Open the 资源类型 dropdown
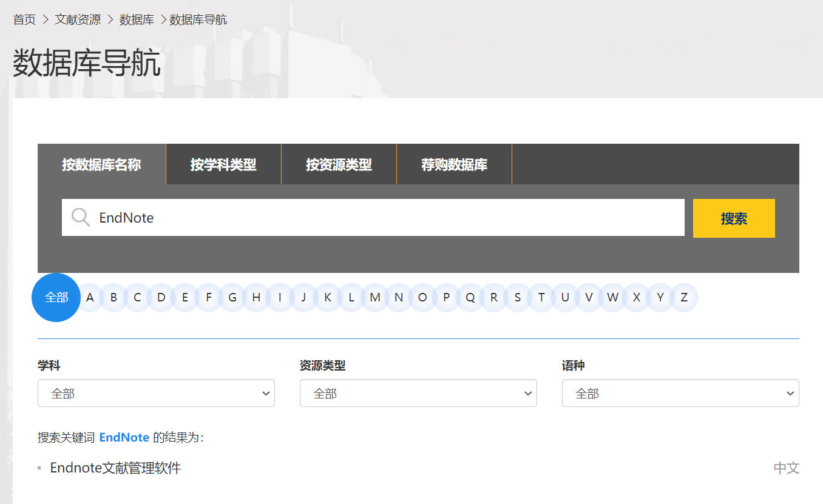 coord(418,393)
